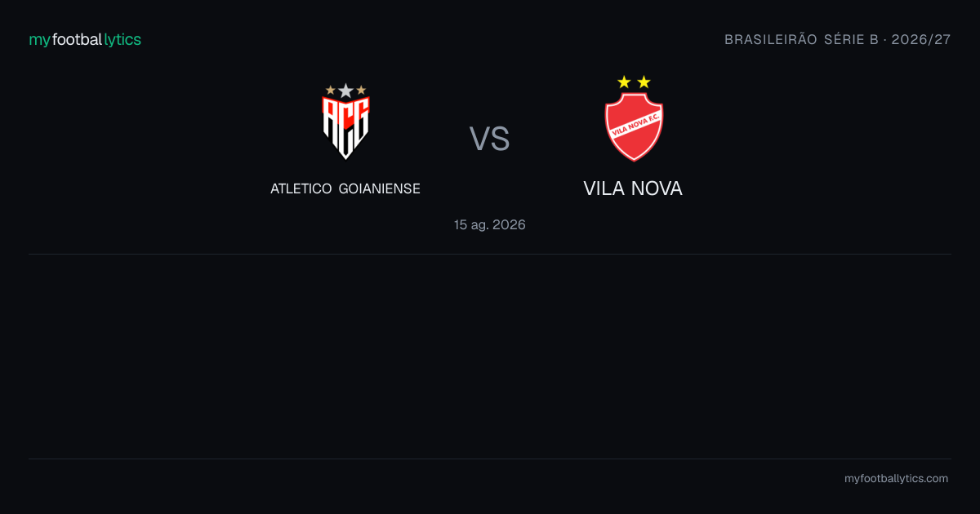Click the myfootballytics logo in the header
Viewport: 980px width, 514px height.
click(x=85, y=39)
